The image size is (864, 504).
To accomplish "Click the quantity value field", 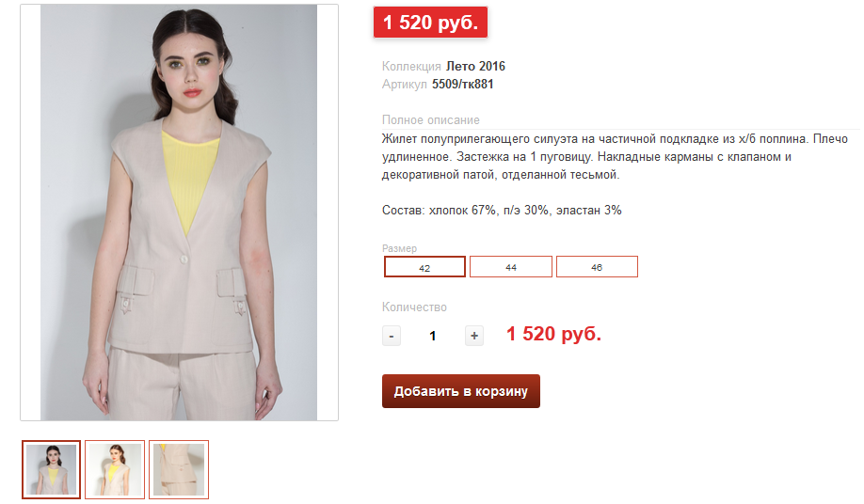I will coord(433,336).
